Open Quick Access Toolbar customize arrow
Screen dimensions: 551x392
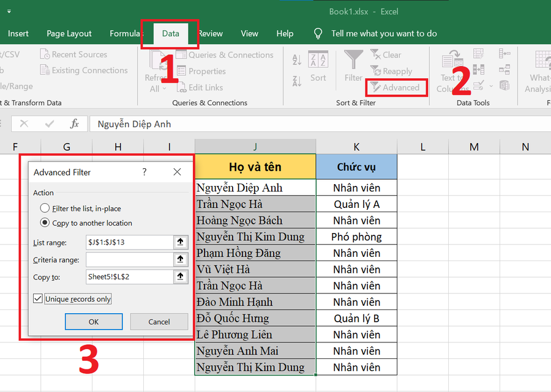click(9, 12)
